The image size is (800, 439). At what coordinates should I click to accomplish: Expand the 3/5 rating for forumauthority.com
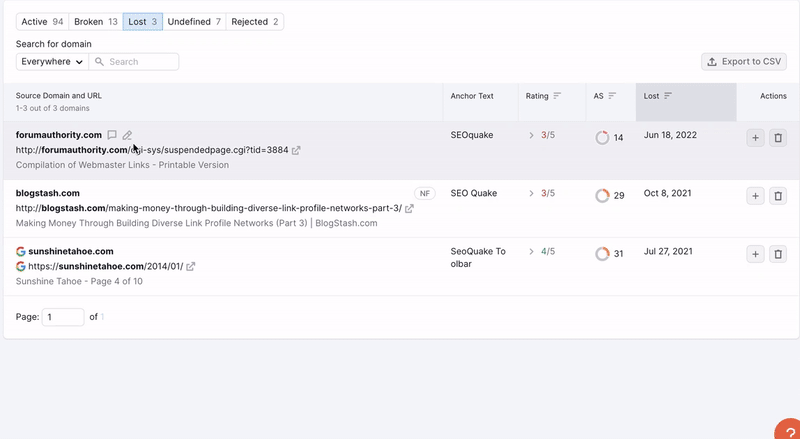[531, 135]
